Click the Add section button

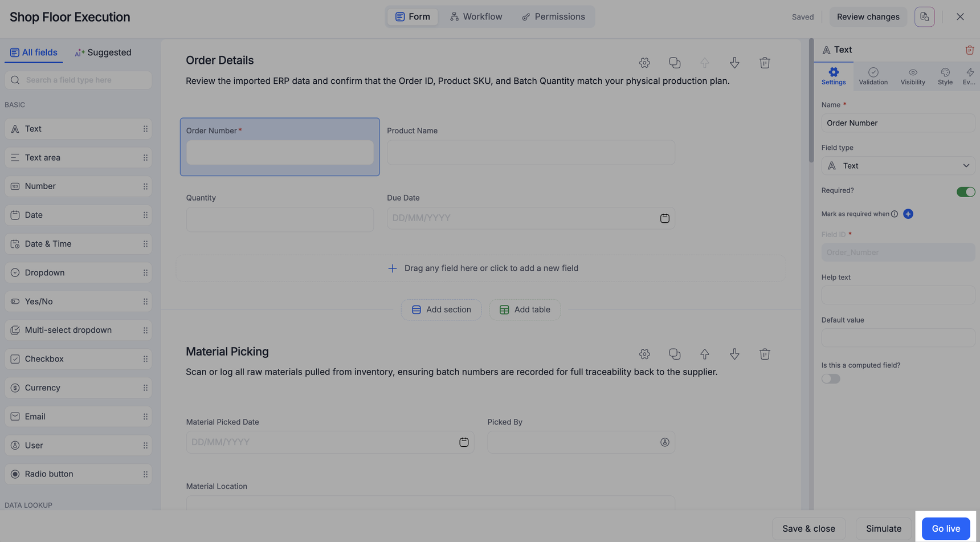coord(441,309)
